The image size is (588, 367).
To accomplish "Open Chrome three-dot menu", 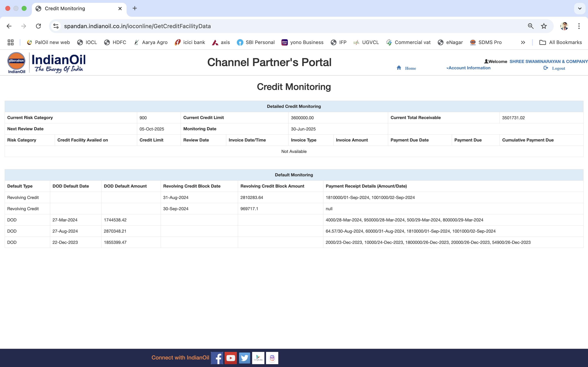I will 579,26.
